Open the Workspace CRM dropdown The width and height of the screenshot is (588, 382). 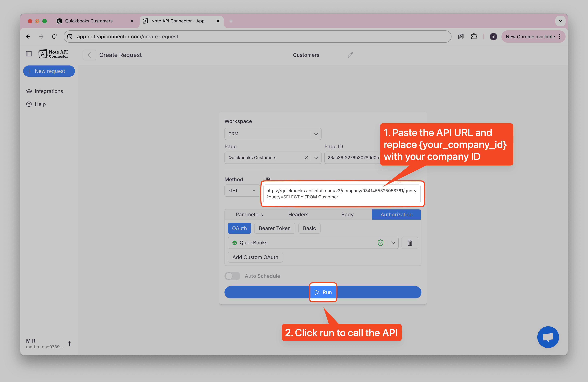tap(273, 134)
